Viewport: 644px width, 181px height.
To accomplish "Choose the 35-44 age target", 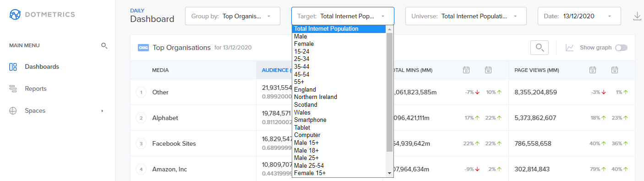I will pyautogui.click(x=339, y=66).
